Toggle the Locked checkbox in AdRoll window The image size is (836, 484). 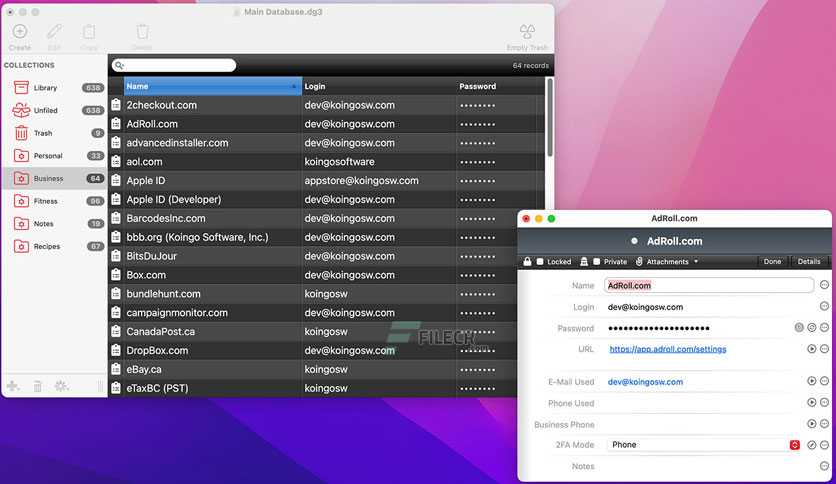pos(540,262)
